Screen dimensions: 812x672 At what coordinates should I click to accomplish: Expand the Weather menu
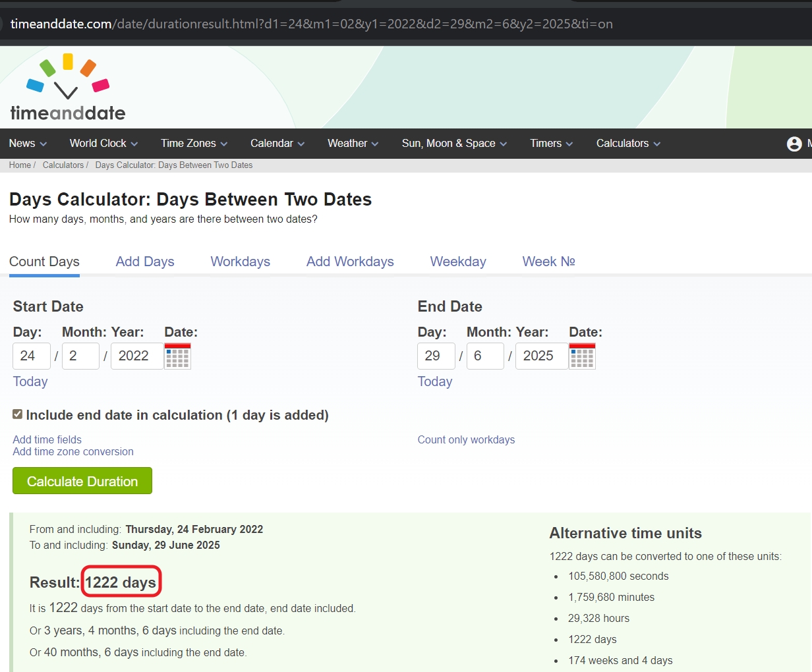353,143
